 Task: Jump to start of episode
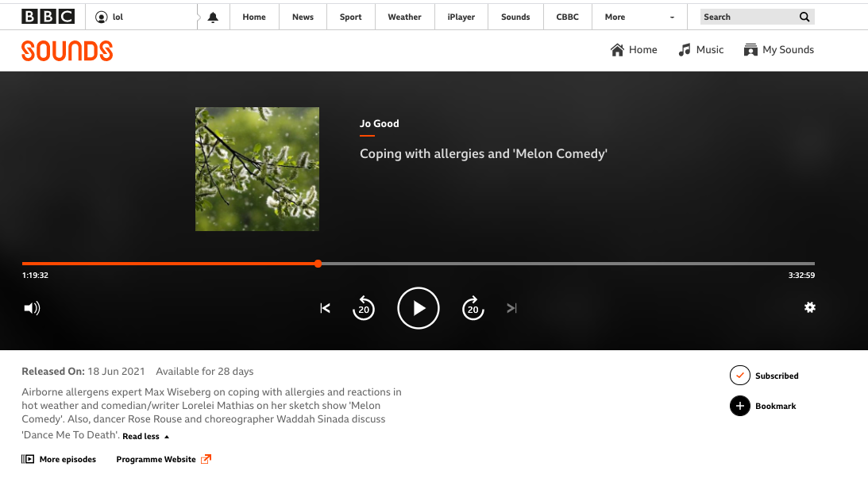(x=325, y=308)
